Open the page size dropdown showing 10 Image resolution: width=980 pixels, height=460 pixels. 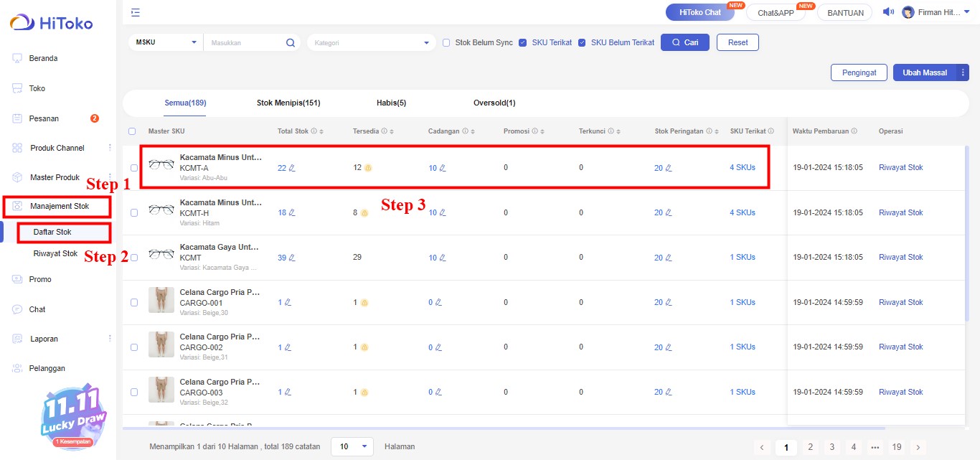pyautogui.click(x=352, y=446)
